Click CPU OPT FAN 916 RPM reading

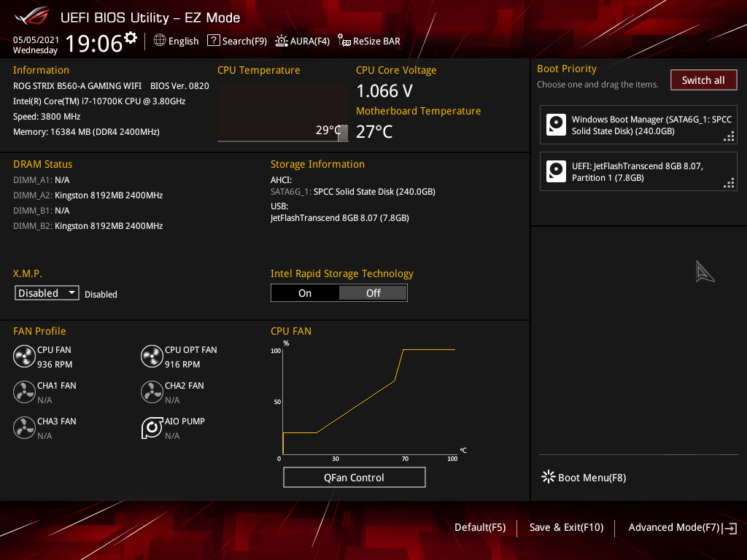click(182, 365)
